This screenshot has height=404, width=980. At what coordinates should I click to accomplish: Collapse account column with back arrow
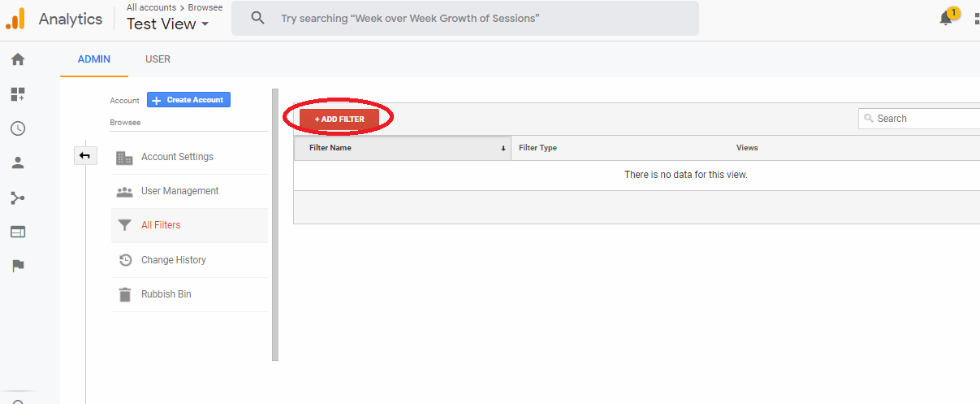click(85, 155)
